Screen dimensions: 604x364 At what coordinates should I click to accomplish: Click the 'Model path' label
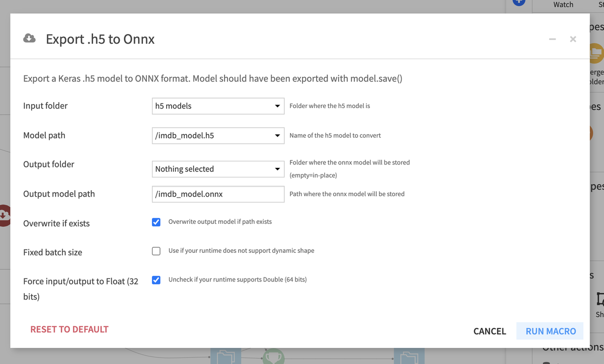point(44,135)
